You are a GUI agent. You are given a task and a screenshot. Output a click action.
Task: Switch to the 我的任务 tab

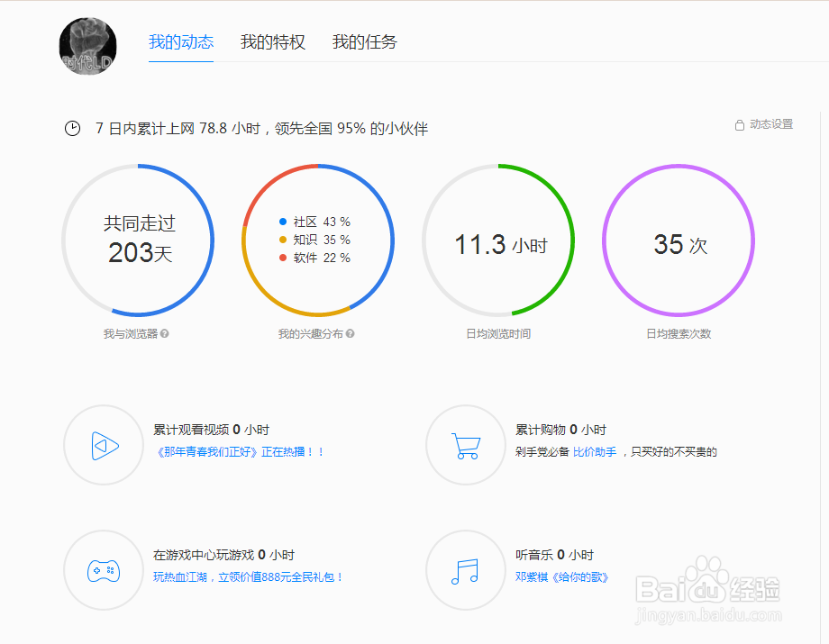click(364, 41)
